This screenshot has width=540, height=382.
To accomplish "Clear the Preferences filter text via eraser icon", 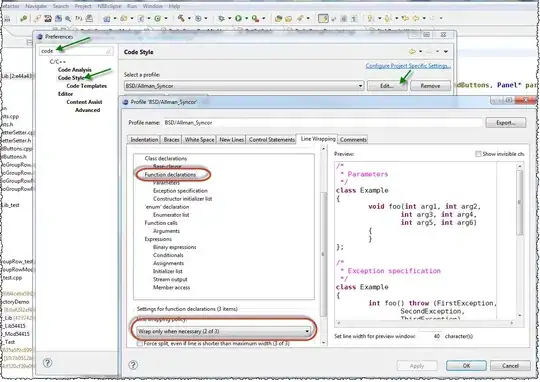I will click(x=108, y=51).
